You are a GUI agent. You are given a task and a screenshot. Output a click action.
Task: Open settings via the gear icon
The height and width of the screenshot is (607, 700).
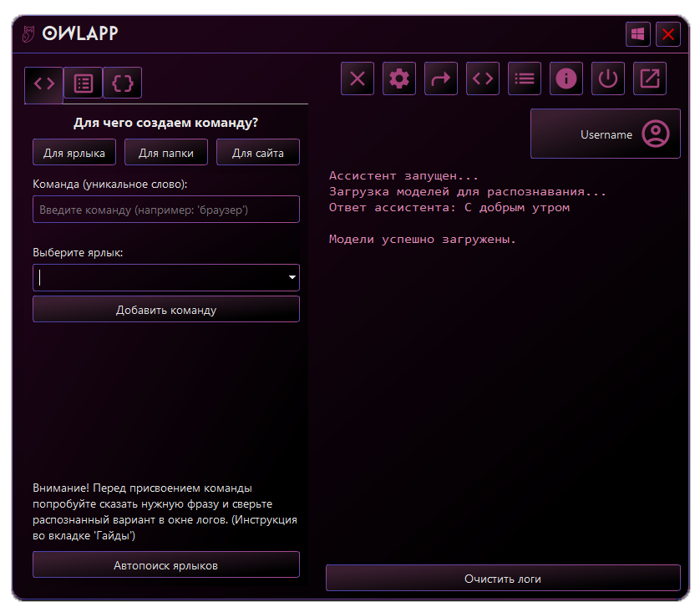pyautogui.click(x=399, y=78)
